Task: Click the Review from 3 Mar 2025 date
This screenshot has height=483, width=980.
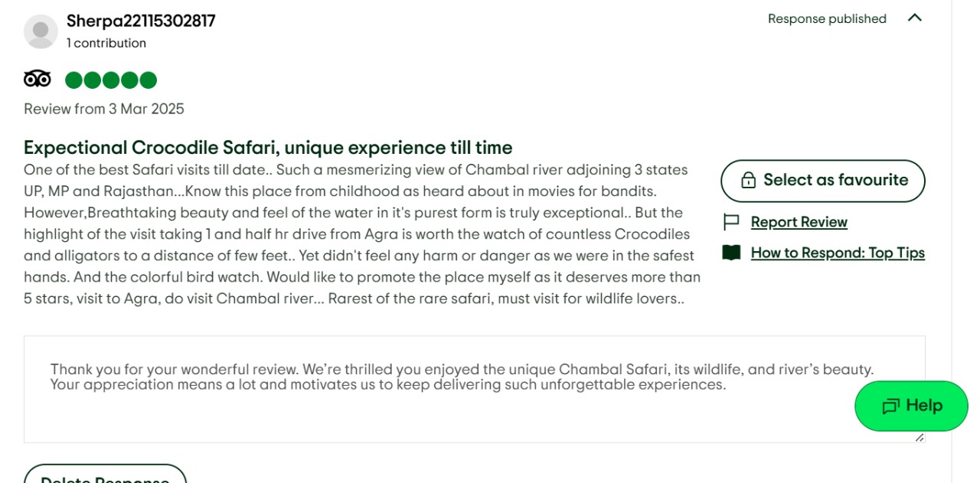Action: [x=104, y=109]
